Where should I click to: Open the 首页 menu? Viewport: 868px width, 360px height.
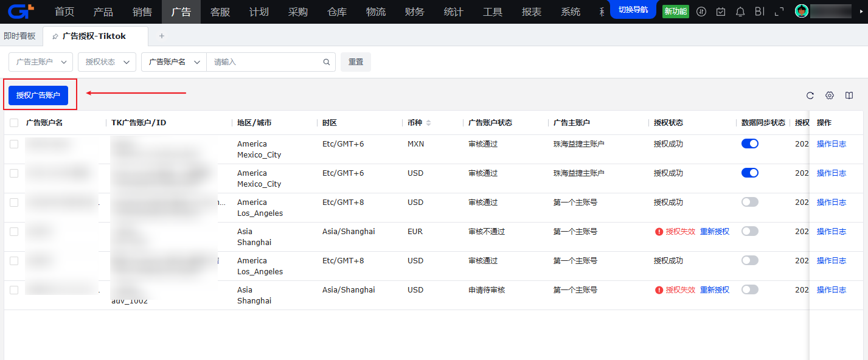64,12
